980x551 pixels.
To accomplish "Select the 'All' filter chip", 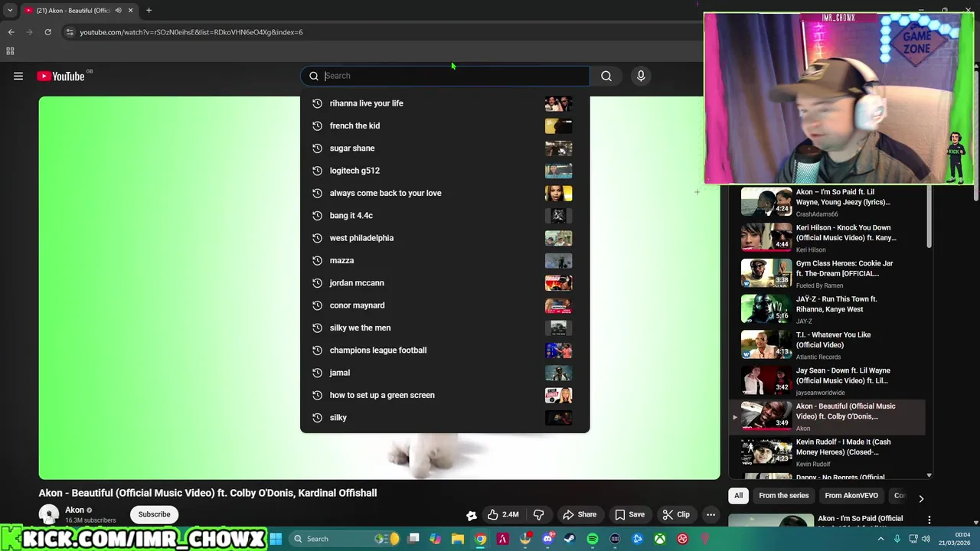I will point(738,496).
